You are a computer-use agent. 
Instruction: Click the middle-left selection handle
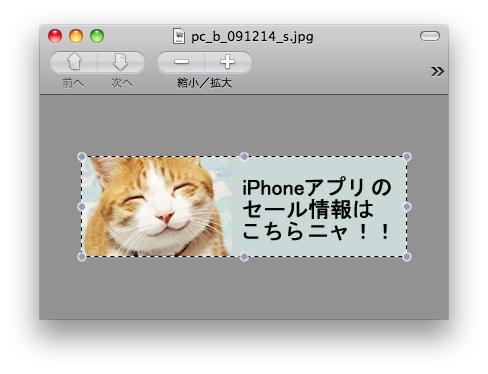tap(82, 207)
